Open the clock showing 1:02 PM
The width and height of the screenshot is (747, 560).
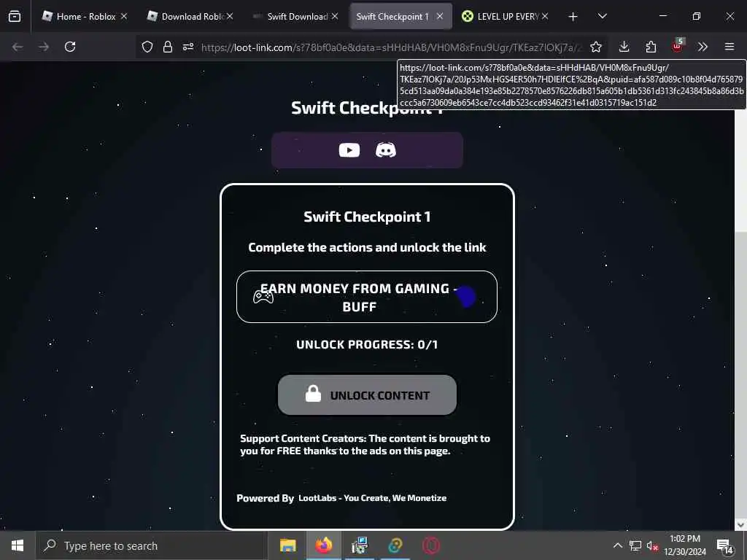click(x=685, y=545)
